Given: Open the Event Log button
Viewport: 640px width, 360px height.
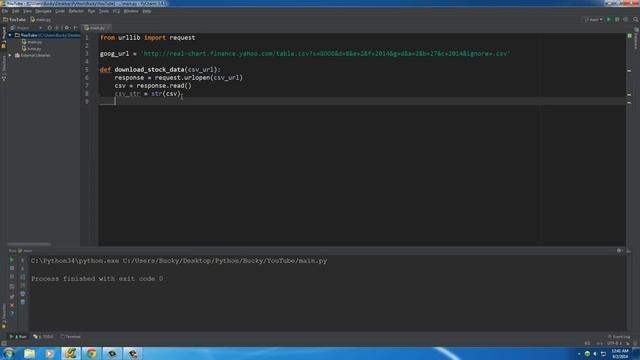Looking at the screenshot, I should (x=619, y=336).
